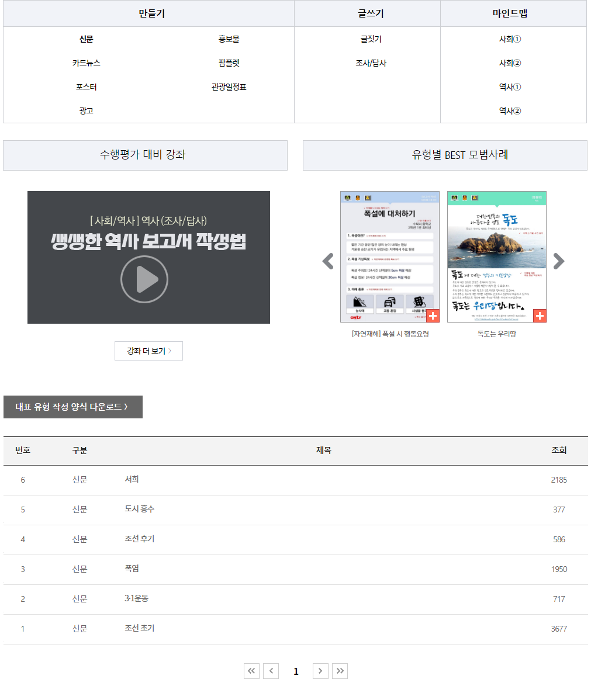Go to last page of the list
This screenshot has width=591, height=700.
[x=340, y=671]
